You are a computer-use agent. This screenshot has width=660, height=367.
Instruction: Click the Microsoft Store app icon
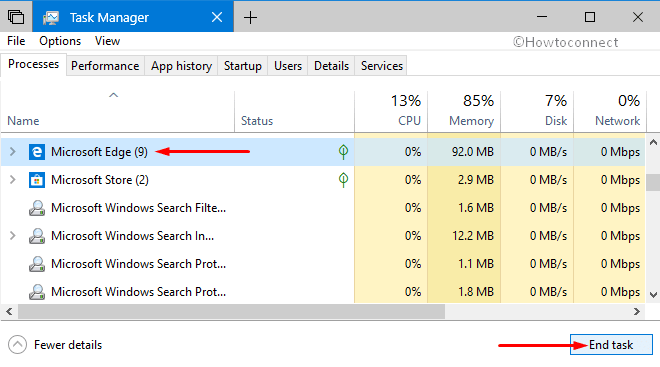click(x=37, y=180)
